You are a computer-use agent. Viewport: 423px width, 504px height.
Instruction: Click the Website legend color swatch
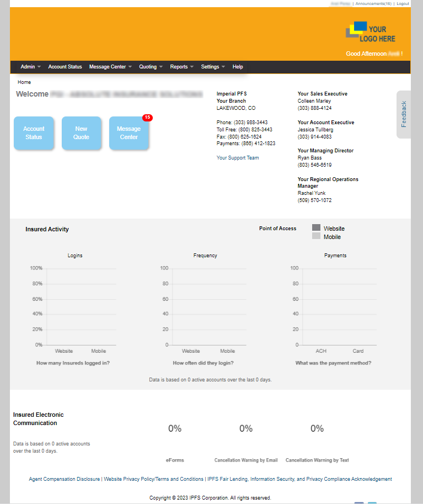pyautogui.click(x=317, y=227)
